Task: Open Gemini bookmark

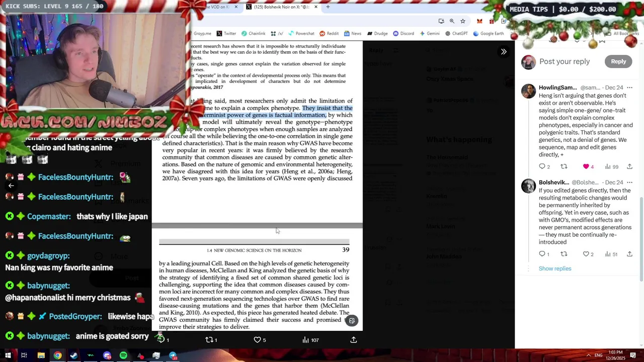Action: (x=429, y=34)
